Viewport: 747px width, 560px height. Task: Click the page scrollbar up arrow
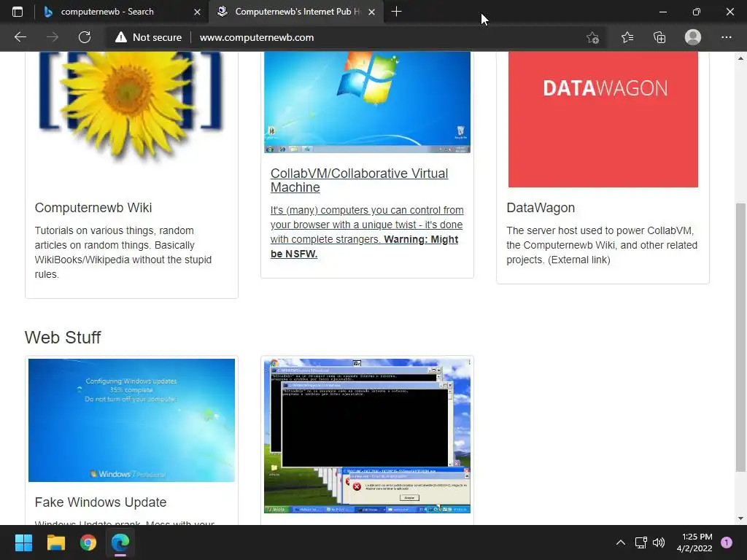[x=740, y=58]
